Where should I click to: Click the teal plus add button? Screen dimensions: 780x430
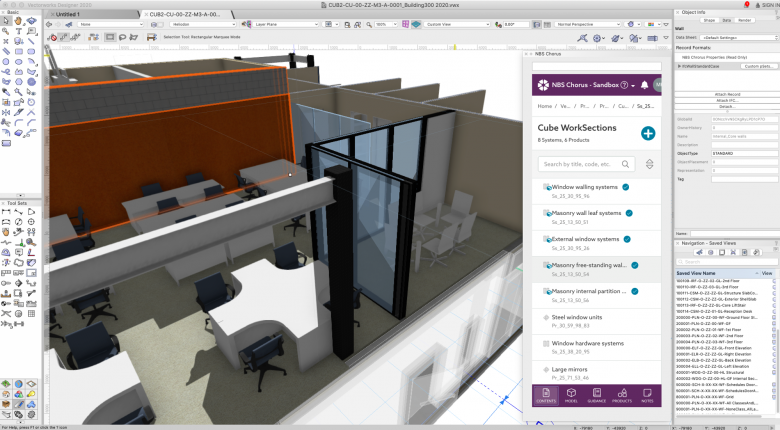click(648, 133)
